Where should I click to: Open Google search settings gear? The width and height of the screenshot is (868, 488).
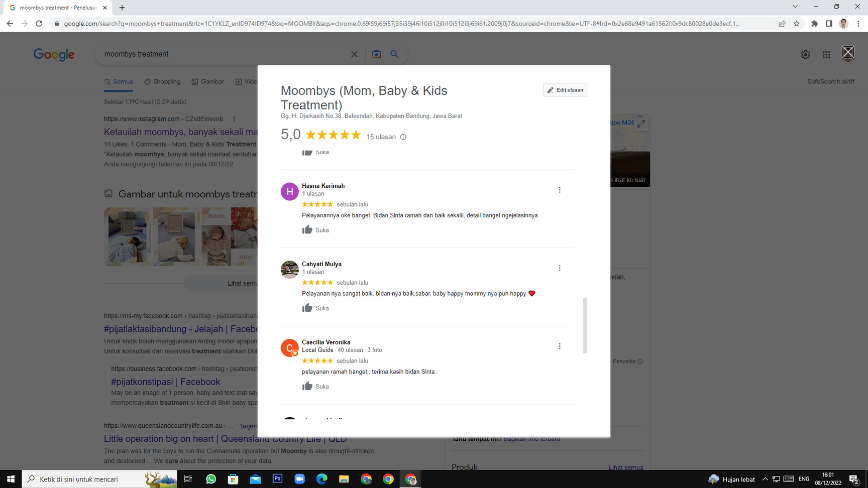(805, 55)
